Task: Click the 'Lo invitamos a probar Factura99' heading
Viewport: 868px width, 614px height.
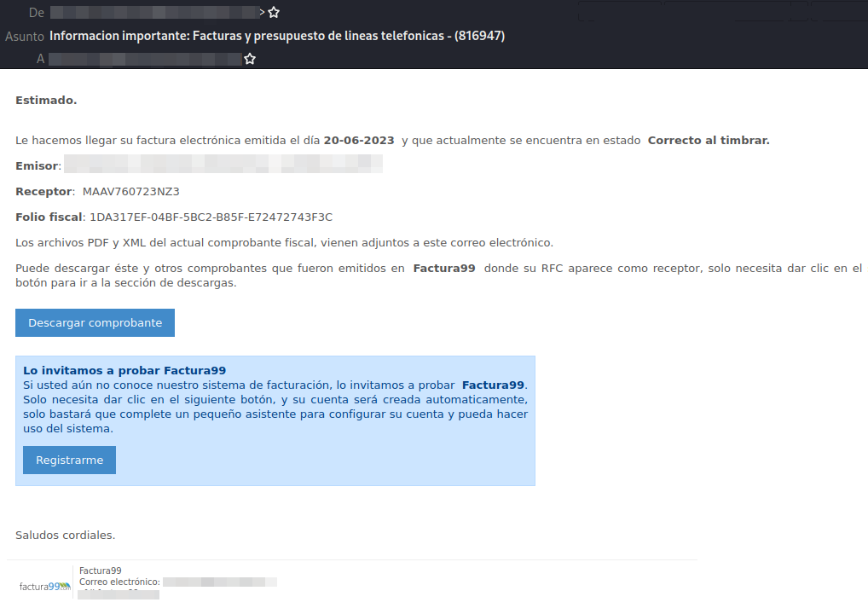Action: coord(124,370)
